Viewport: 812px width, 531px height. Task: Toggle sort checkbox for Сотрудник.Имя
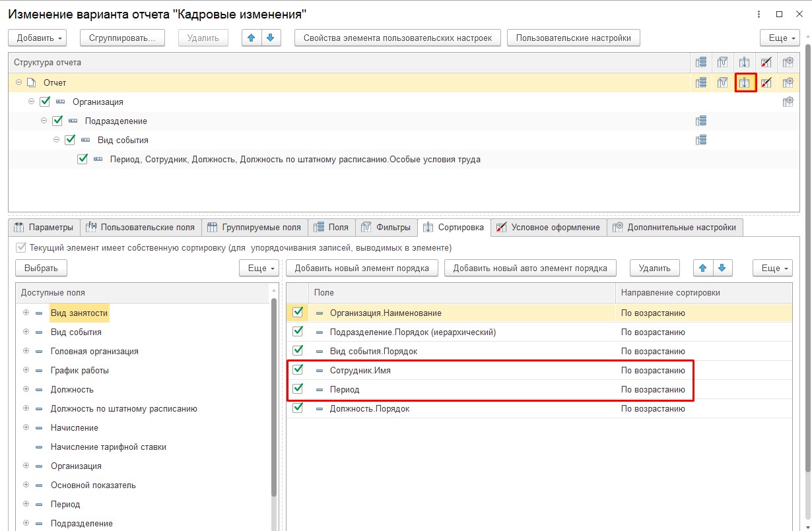coord(298,369)
